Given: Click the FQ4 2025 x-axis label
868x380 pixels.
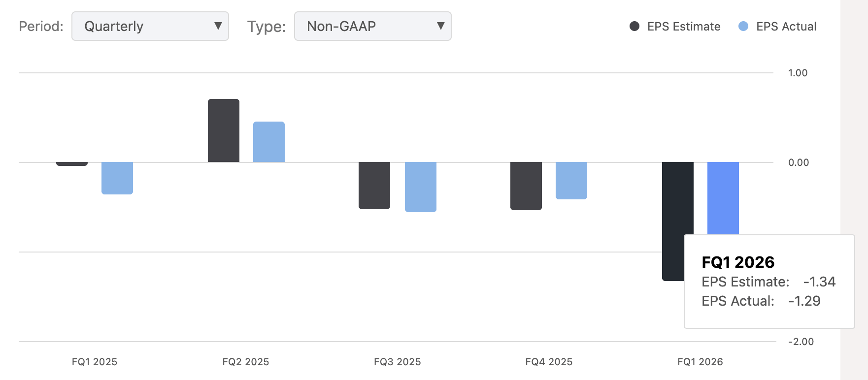Looking at the screenshot, I should (549, 362).
